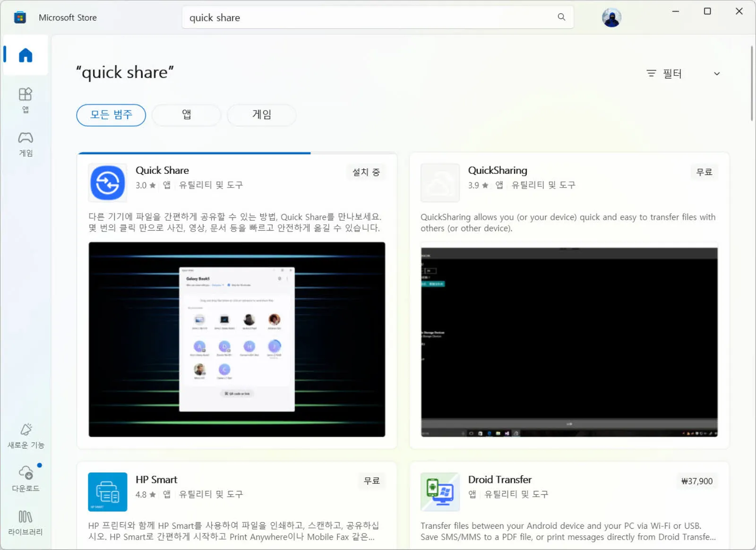Click the HP Smart app icon

[x=107, y=492]
